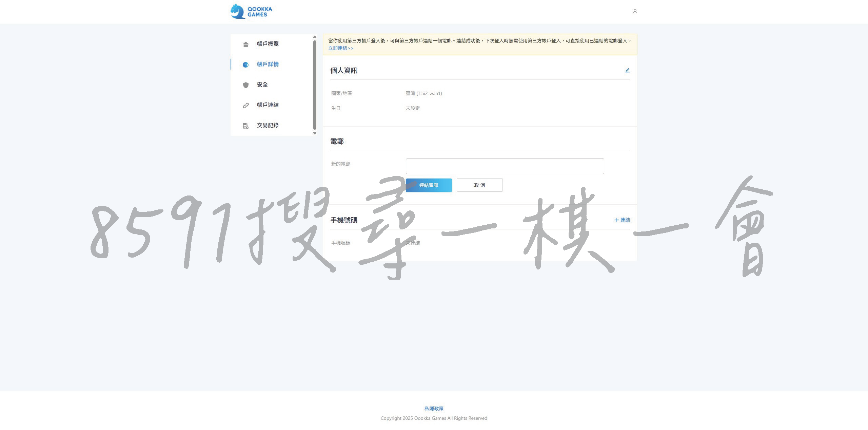This screenshot has width=868, height=430.
Task: Click the 帳戶詳情 sidebar icon
Action: pyautogui.click(x=246, y=64)
